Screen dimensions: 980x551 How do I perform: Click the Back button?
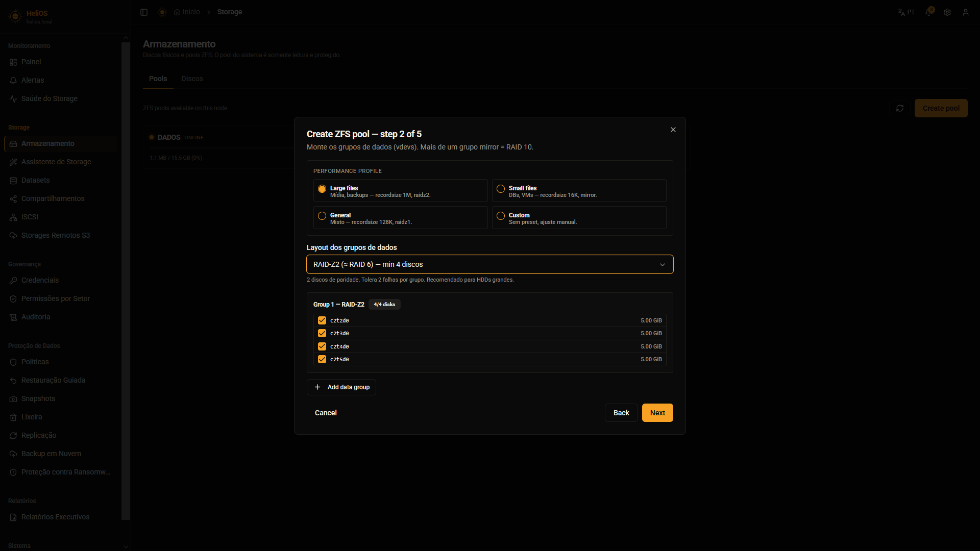coord(621,413)
